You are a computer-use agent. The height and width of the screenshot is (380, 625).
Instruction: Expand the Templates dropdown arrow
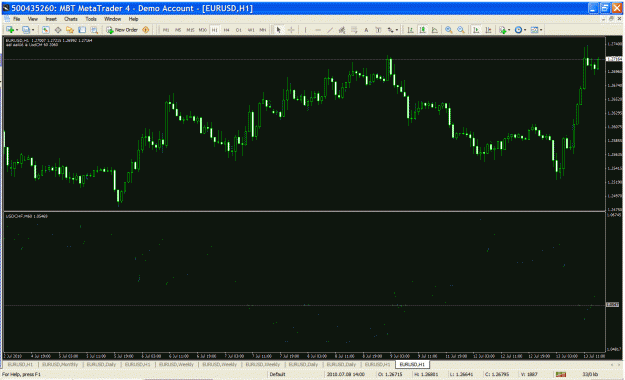(x=541, y=30)
